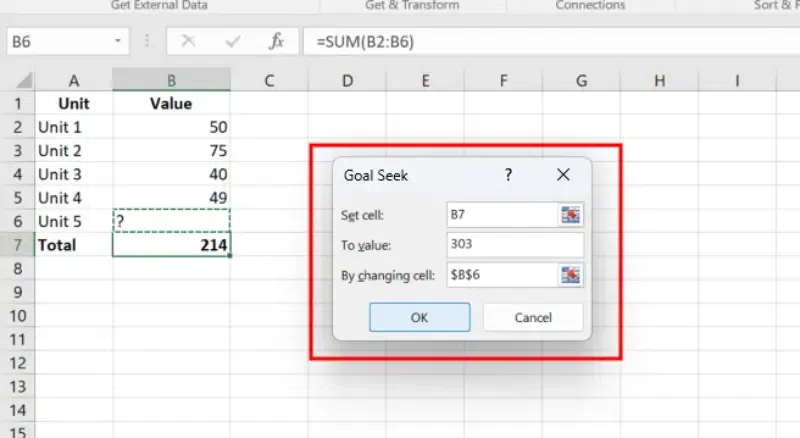Click cell B6 containing the question mark
This screenshot has width=800, height=438.
coord(171,221)
